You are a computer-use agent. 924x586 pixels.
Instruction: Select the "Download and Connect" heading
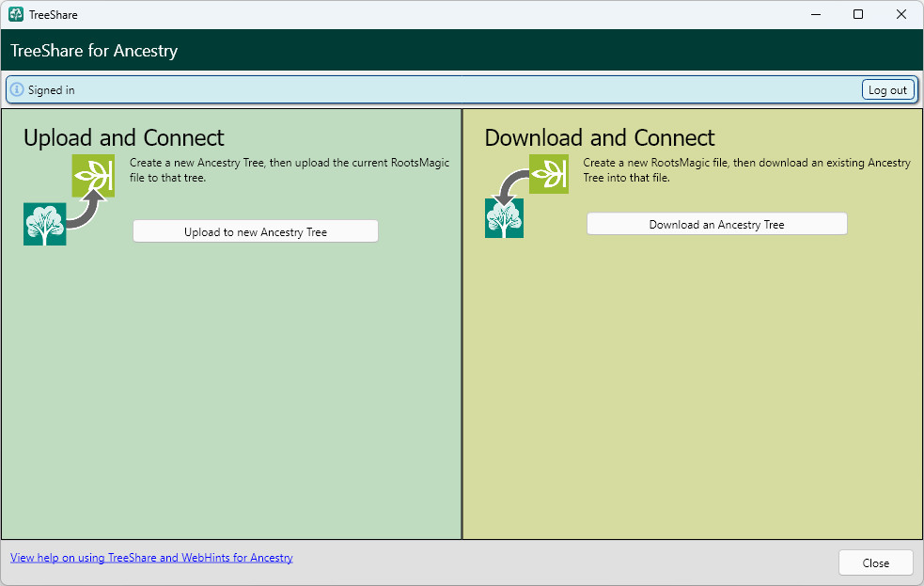tap(600, 138)
